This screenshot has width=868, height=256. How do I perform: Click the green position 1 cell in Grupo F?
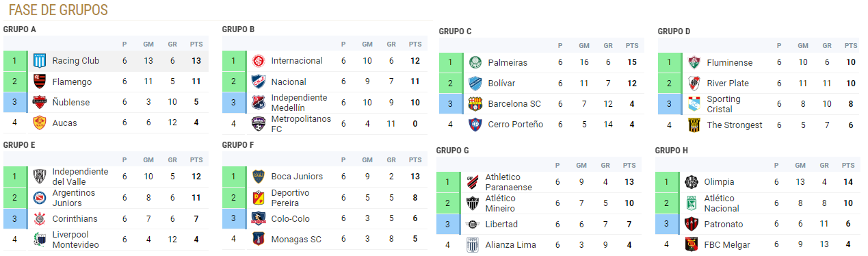tap(233, 177)
